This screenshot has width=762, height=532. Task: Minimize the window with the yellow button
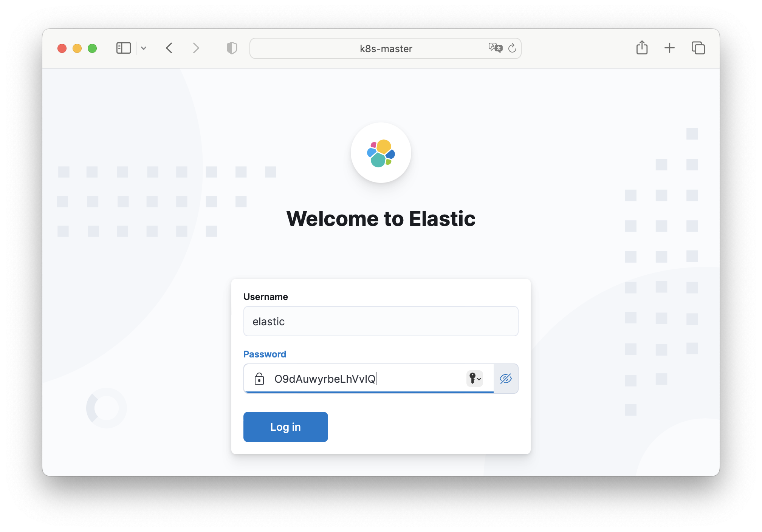(x=77, y=48)
